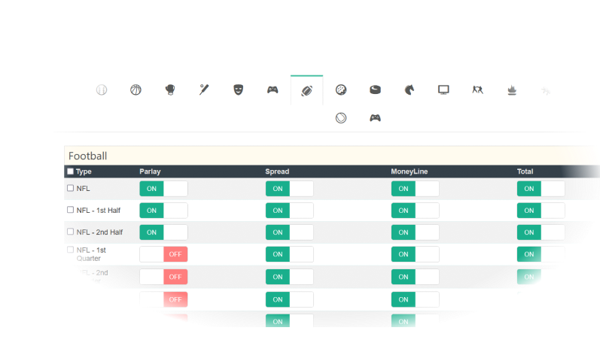600x364 pixels.
Task: Turn off Total for NFL - 2nd Half
Action: point(541,232)
